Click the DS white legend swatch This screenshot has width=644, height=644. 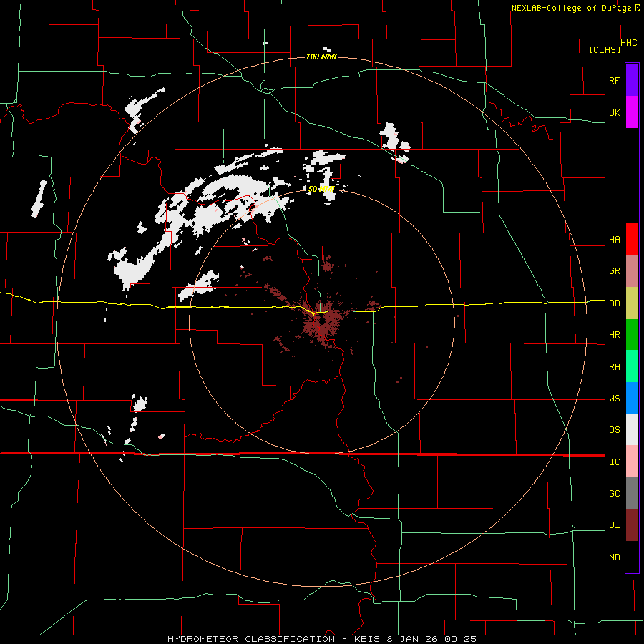[632, 429]
